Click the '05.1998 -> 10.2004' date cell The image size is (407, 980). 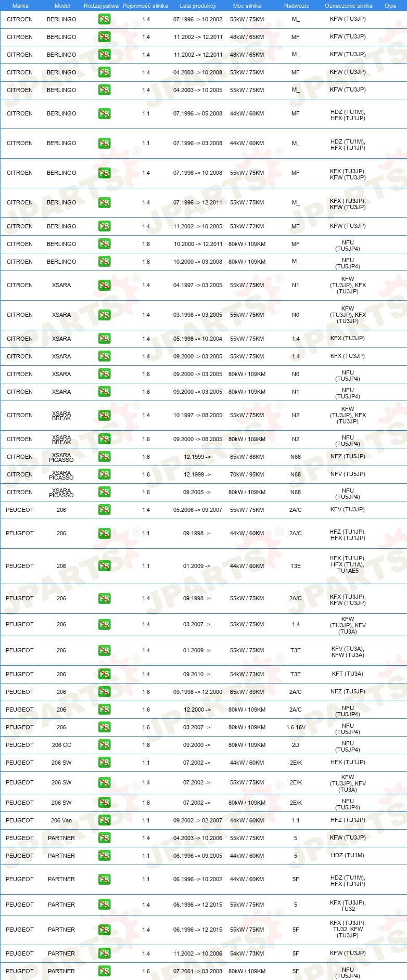pyautogui.click(x=198, y=339)
